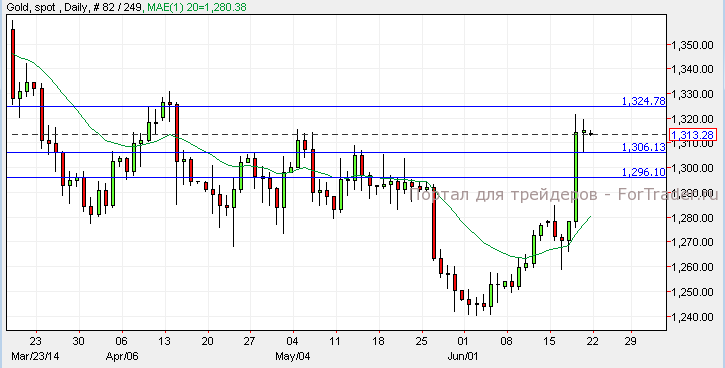
Task: Click the 1,300.00 price axis label
Action: [x=692, y=168]
